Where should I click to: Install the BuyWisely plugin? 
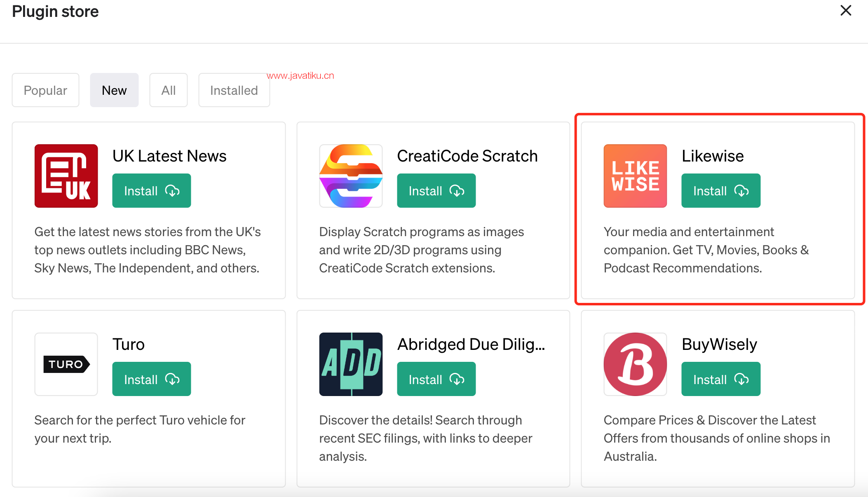[721, 379]
